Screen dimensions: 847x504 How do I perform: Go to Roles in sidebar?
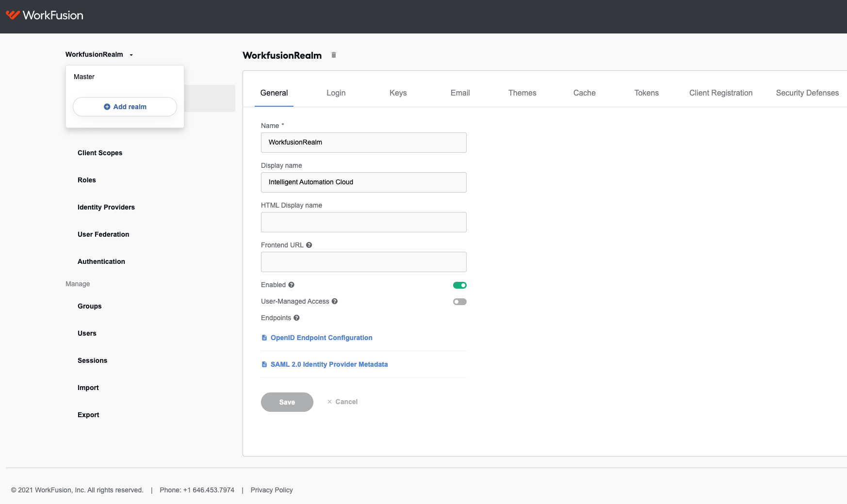tap(87, 180)
